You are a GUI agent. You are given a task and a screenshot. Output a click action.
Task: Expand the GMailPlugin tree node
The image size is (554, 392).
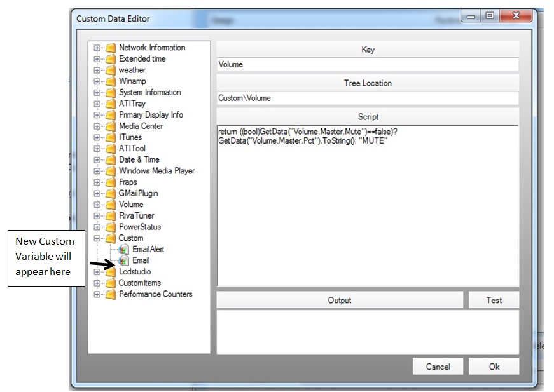(x=97, y=193)
